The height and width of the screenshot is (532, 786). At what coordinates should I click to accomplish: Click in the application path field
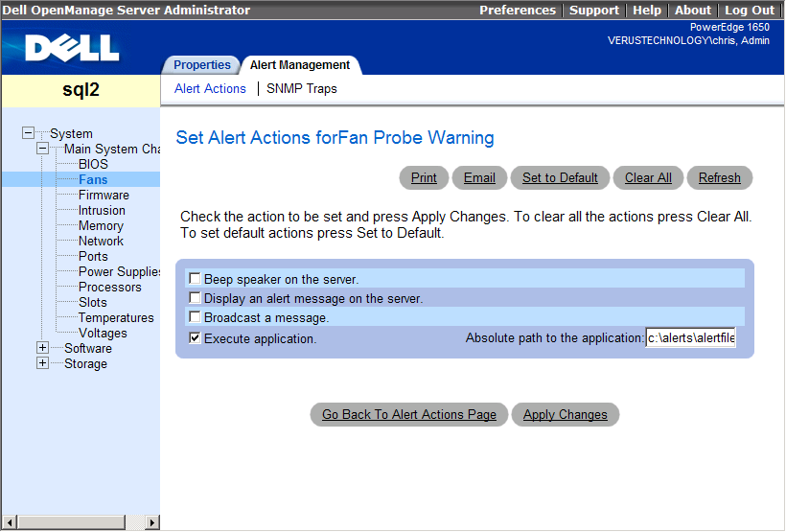690,338
